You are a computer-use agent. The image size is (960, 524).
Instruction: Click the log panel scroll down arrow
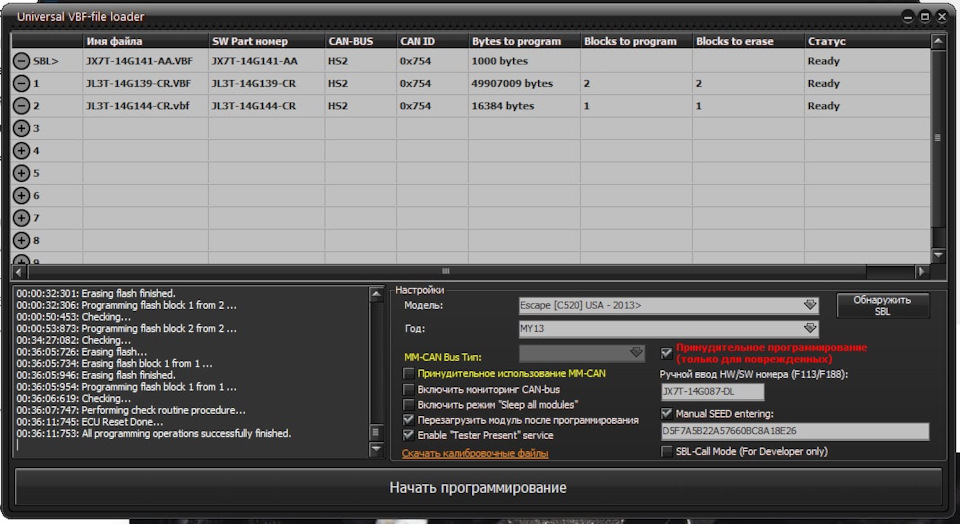coord(377,449)
